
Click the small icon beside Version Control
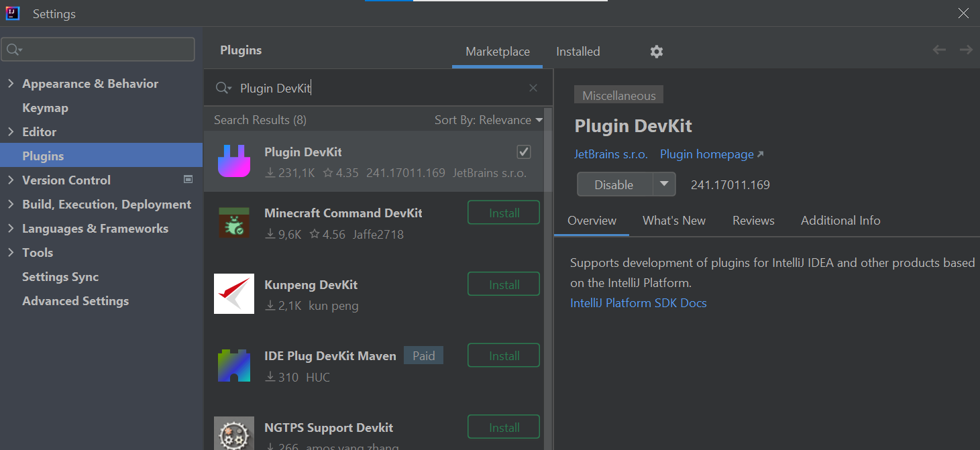click(x=188, y=179)
